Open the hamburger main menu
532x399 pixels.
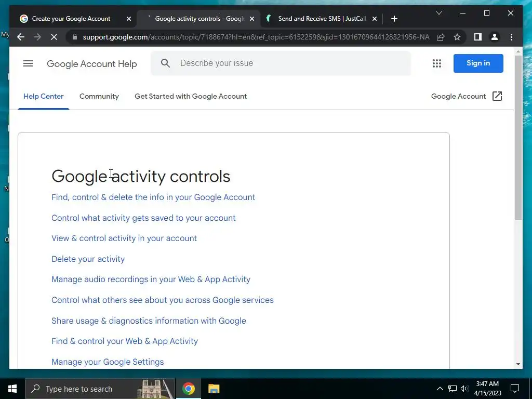[28, 63]
